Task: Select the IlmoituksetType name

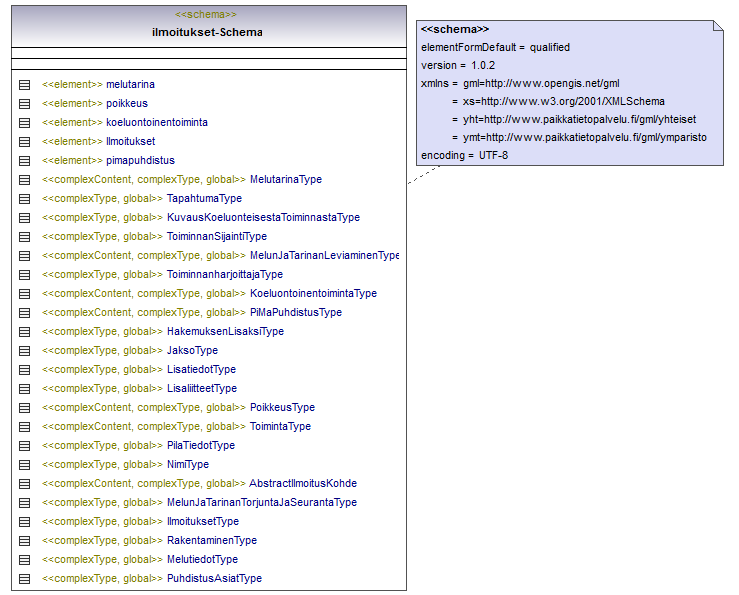Action: [x=203, y=521]
